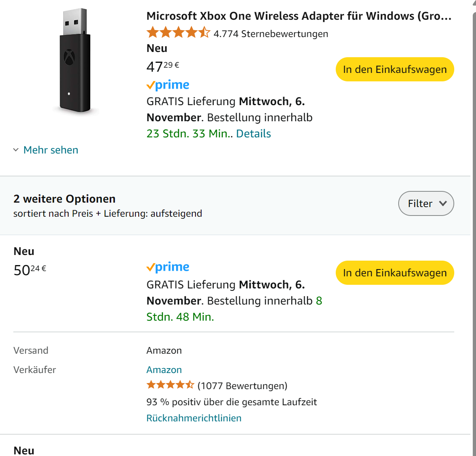The image size is (476, 456).
Task: Click the Prime logo on the 50,24 € offer
Action: point(168,267)
